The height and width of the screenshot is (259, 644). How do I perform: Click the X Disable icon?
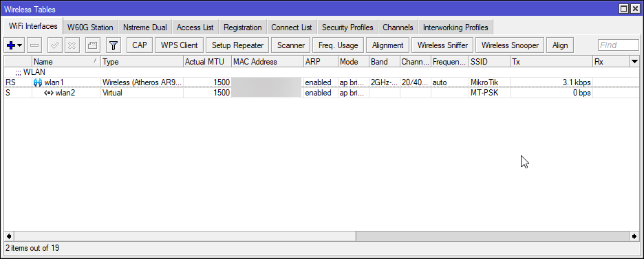pyautogui.click(x=72, y=45)
